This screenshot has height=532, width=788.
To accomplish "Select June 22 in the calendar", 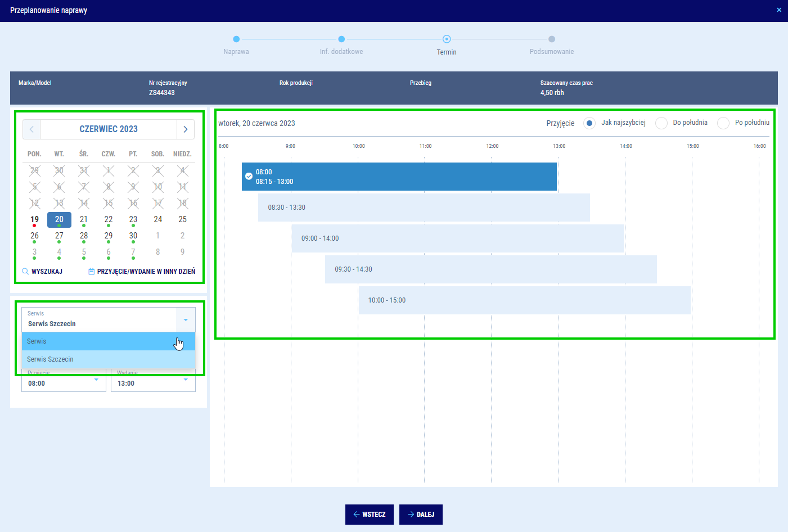I will point(109,219).
